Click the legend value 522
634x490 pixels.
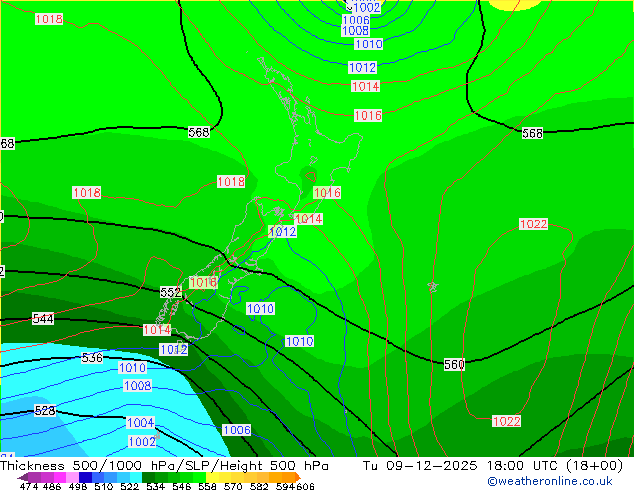[129, 486]
